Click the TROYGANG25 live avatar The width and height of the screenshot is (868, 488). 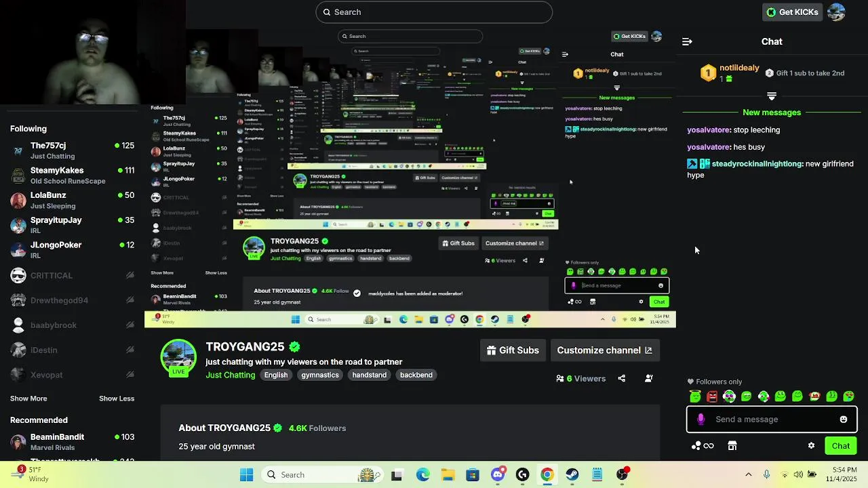[178, 357]
